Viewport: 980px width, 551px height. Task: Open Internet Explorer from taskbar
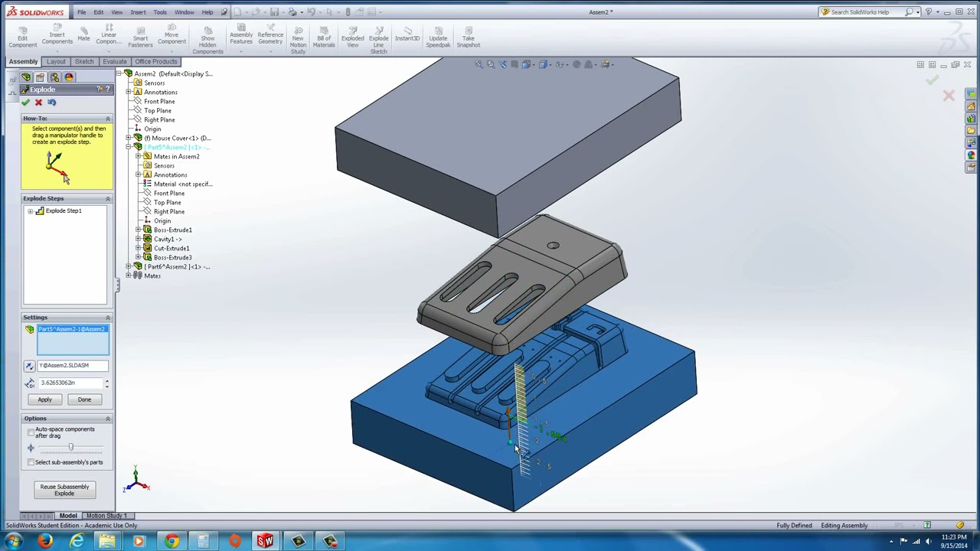77,542
